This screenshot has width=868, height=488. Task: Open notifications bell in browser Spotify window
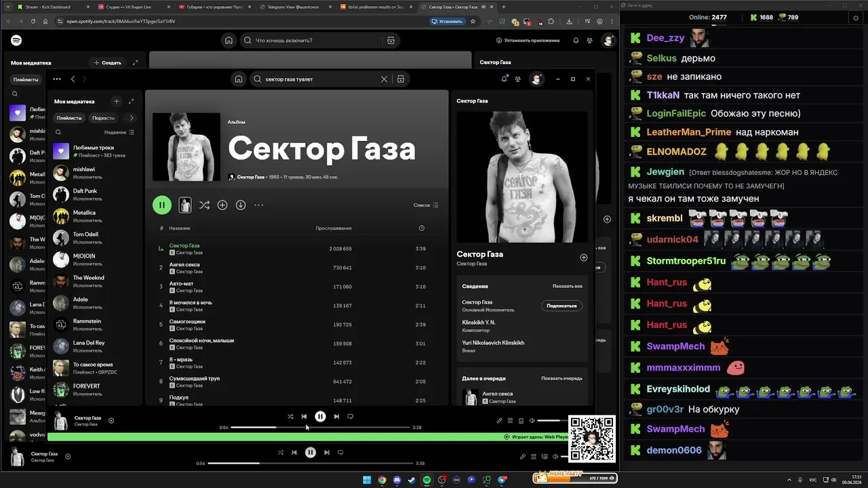(576, 41)
